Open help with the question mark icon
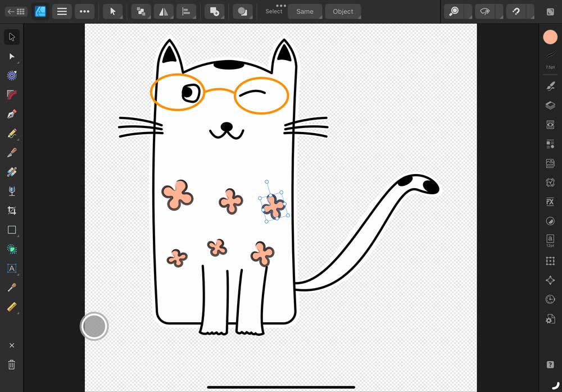The image size is (562, 392). click(x=550, y=365)
